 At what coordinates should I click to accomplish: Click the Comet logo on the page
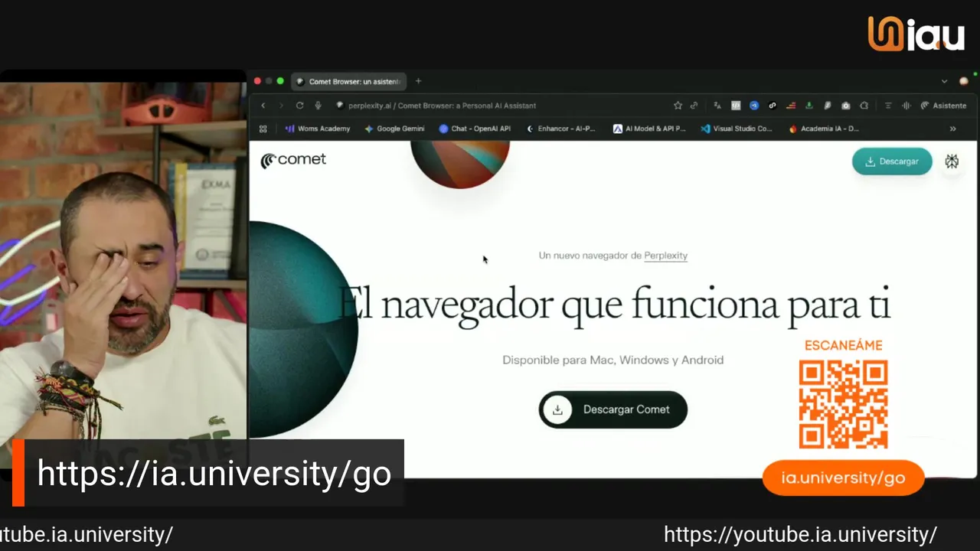click(293, 160)
